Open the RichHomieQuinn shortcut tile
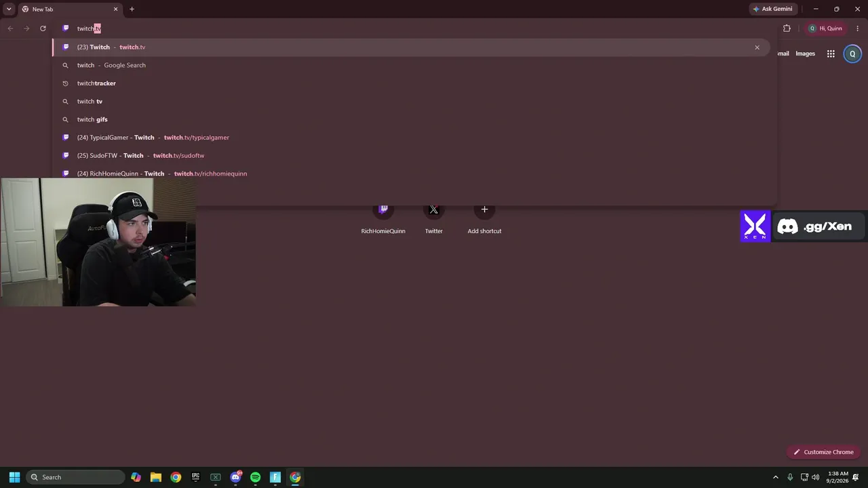The width and height of the screenshot is (868, 488). pyautogui.click(x=383, y=218)
